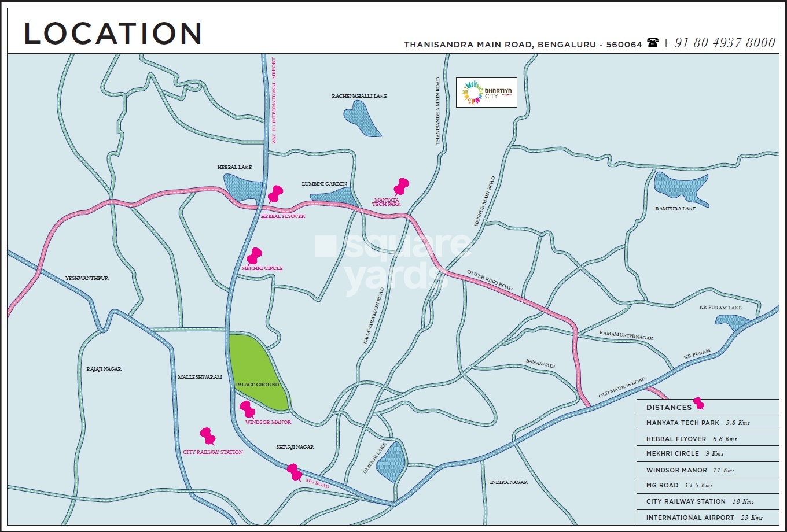The width and height of the screenshot is (787, 532).
Task: Click the pink pin at Windsor Manor
Action: 247,409
